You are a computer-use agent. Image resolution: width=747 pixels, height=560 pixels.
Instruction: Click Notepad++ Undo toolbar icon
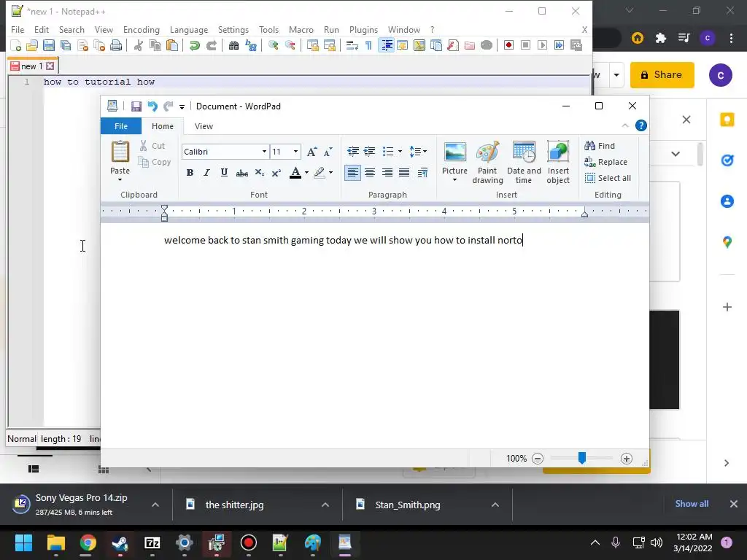(194, 45)
